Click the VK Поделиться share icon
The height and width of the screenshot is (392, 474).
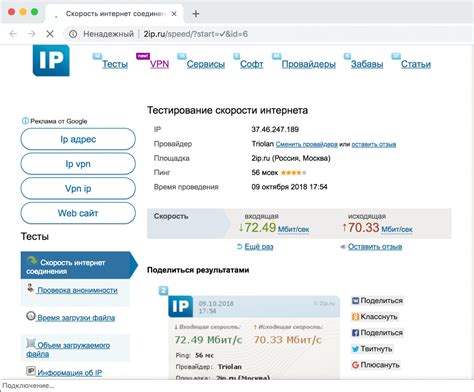pyautogui.click(x=355, y=301)
